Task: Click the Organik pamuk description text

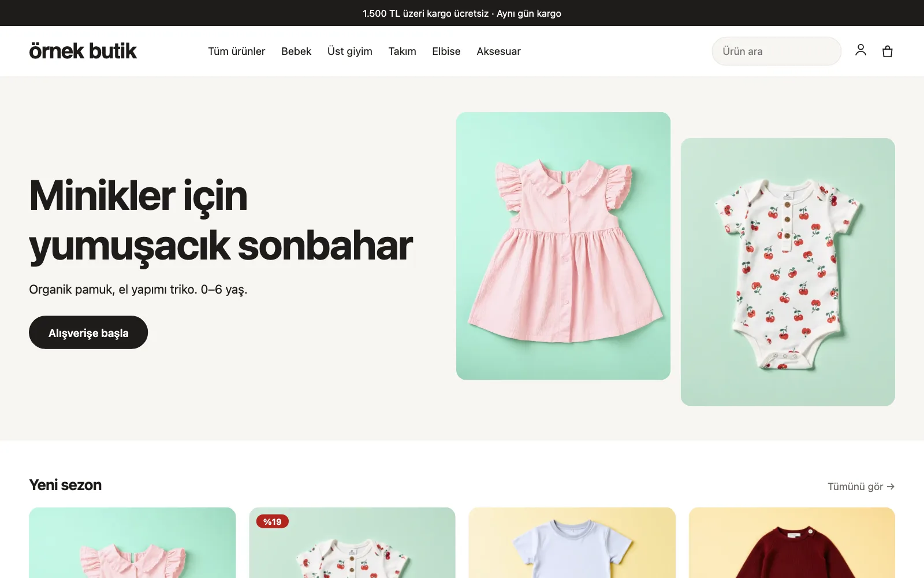Action: click(x=138, y=290)
